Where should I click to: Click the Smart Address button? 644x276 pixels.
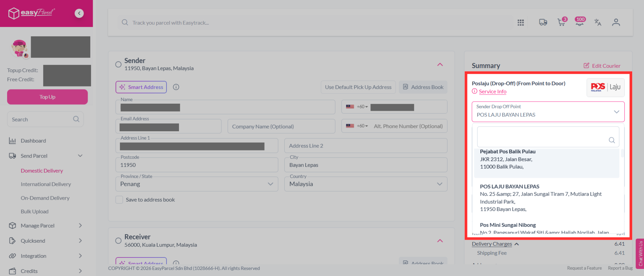click(141, 87)
